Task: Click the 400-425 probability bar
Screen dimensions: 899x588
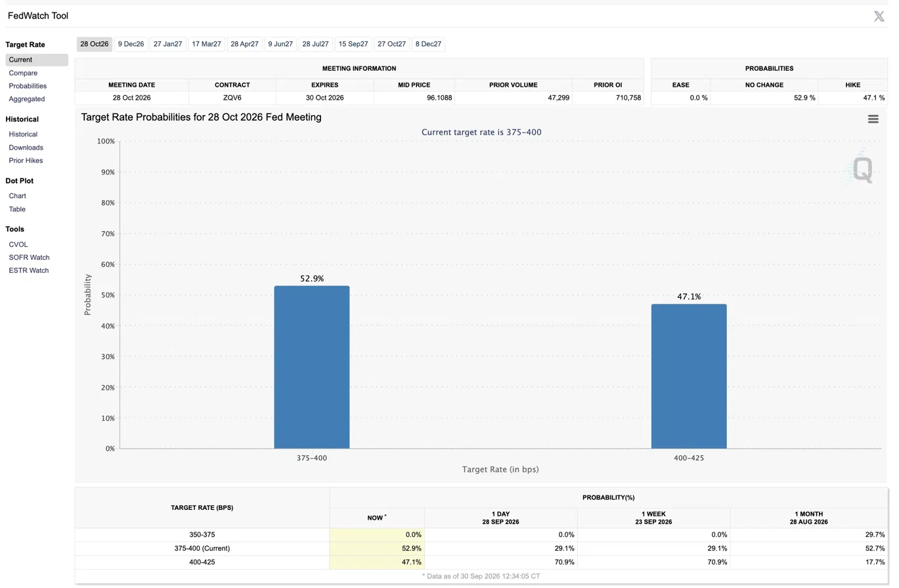Action: click(x=689, y=376)
